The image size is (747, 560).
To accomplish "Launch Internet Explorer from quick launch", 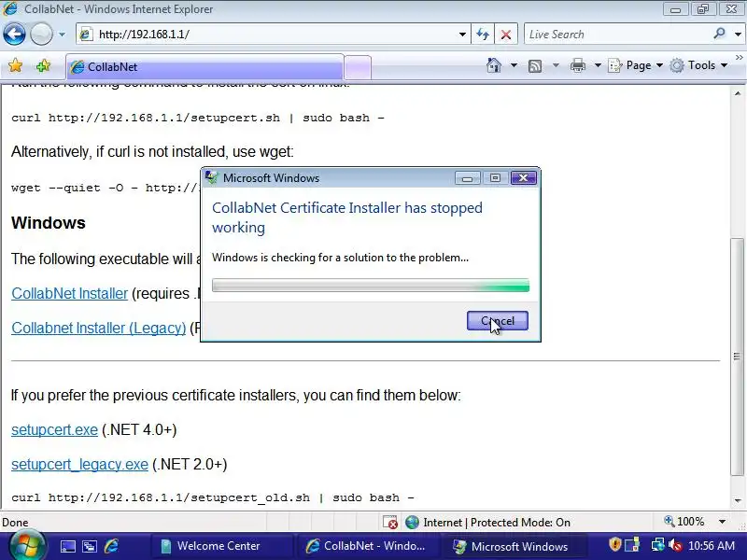I will pyautogui.click(x=111, y=546).
